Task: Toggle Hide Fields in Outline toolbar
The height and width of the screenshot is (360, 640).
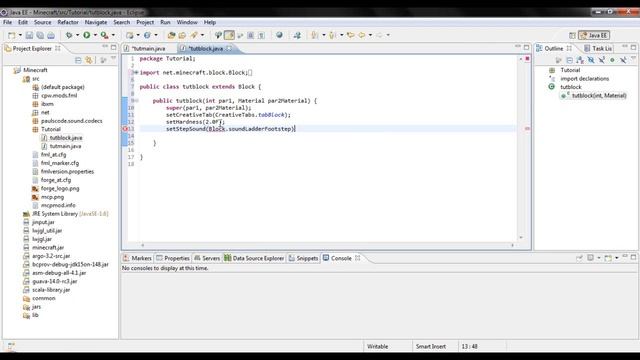Action: click(x=591, y=60)
